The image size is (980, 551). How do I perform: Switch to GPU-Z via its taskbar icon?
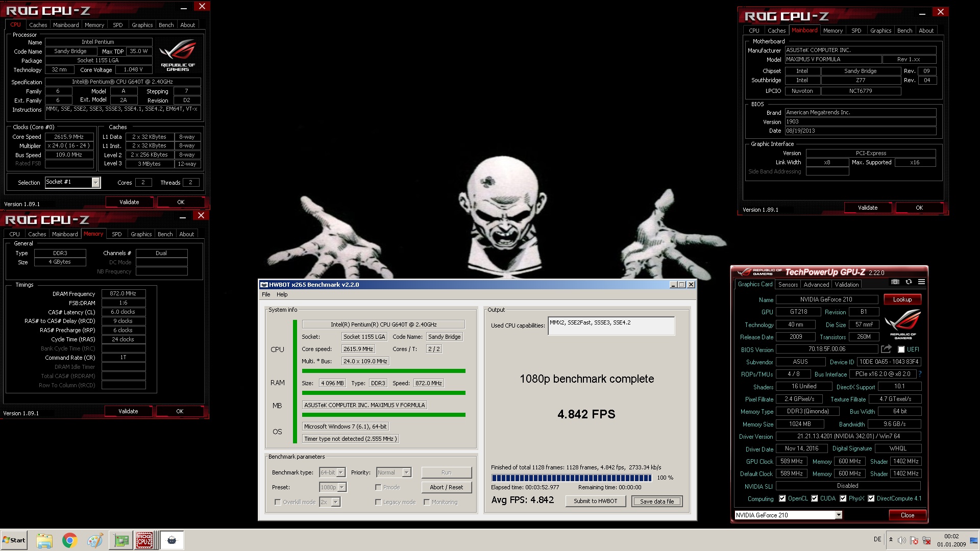click(121, 540)
